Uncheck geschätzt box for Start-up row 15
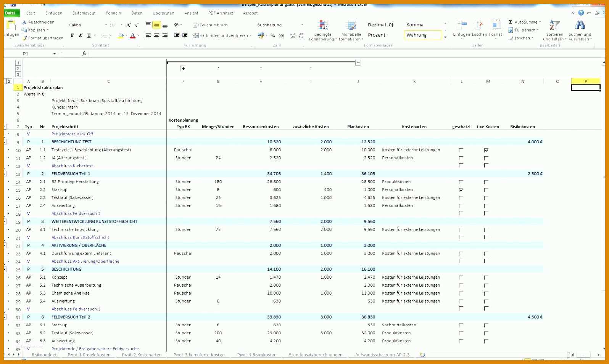The width and height of the screenshot is (609, 364). click(x=461, y=190)
